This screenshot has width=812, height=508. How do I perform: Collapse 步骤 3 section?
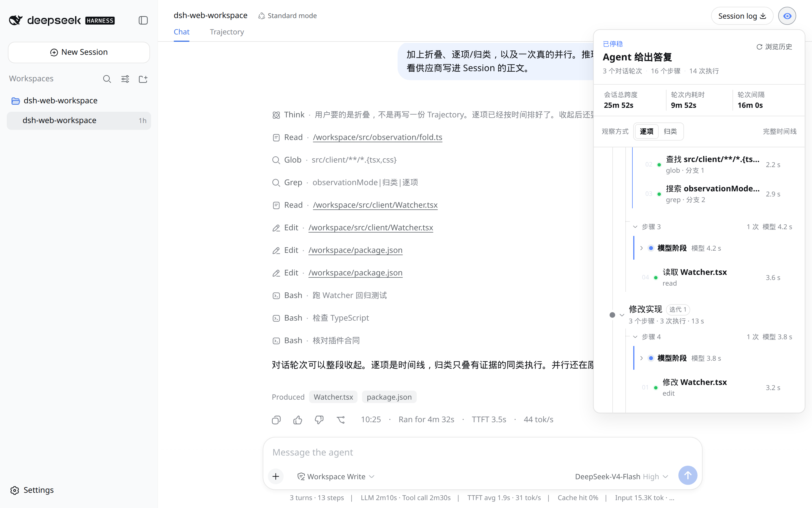click(x=635, y=227)
